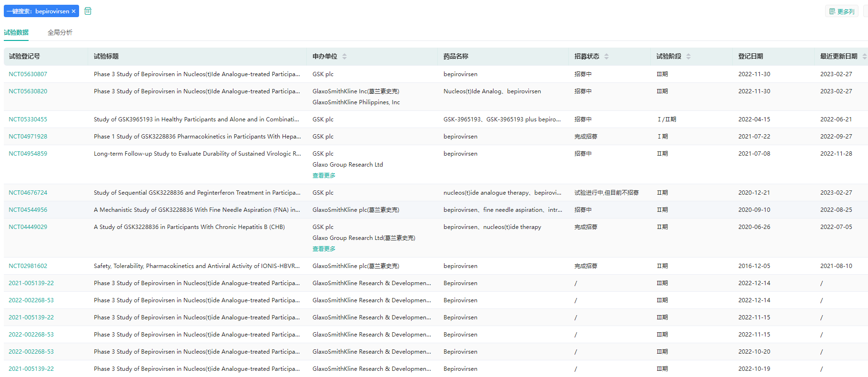Click the trash icon to clear filters
Screen dimensions: 868x377
pyautogui.click(x=88, y=11)
